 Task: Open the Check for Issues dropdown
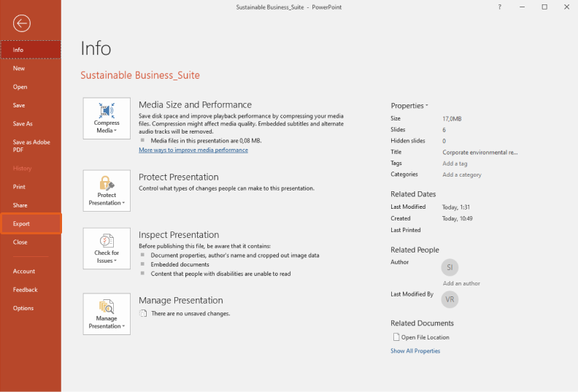click(x=107, y=248)
